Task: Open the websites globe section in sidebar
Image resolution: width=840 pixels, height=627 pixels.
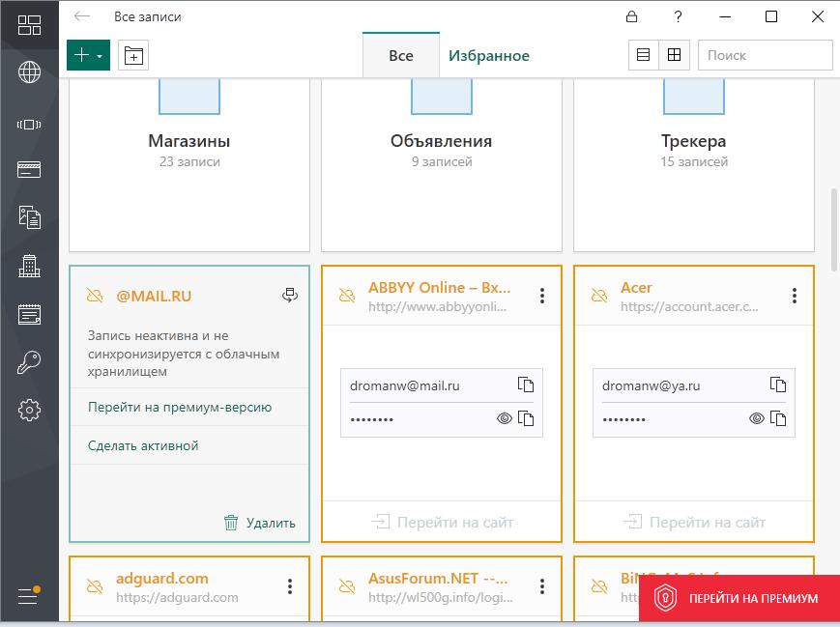Action: [x=29, y=72]
